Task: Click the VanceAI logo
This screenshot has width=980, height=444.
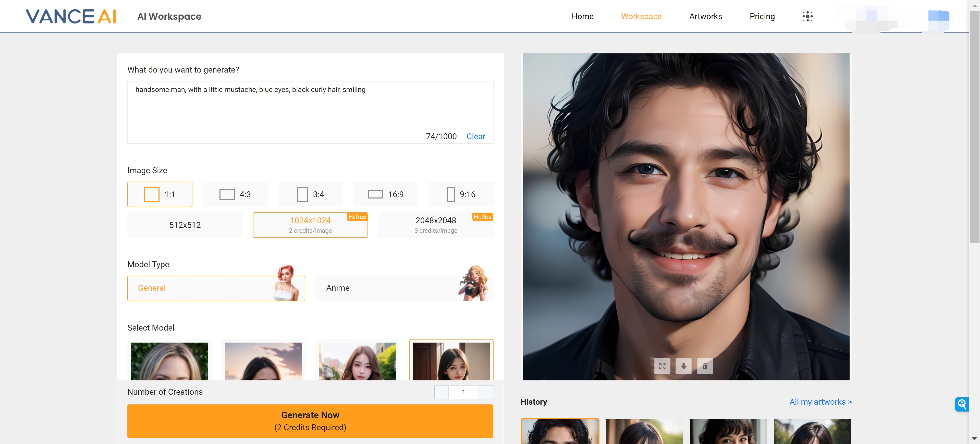Action: [71, 16]
